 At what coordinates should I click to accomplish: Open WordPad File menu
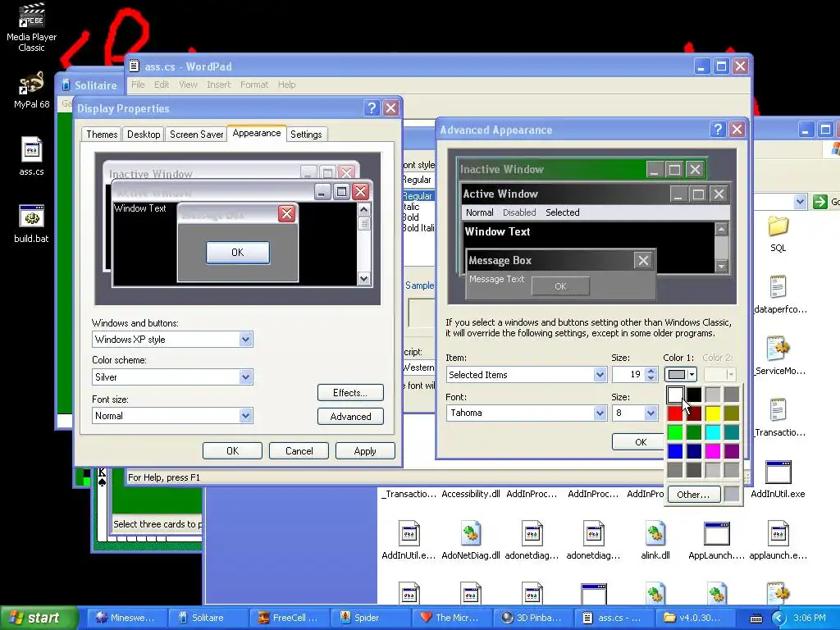click(138, 84)
